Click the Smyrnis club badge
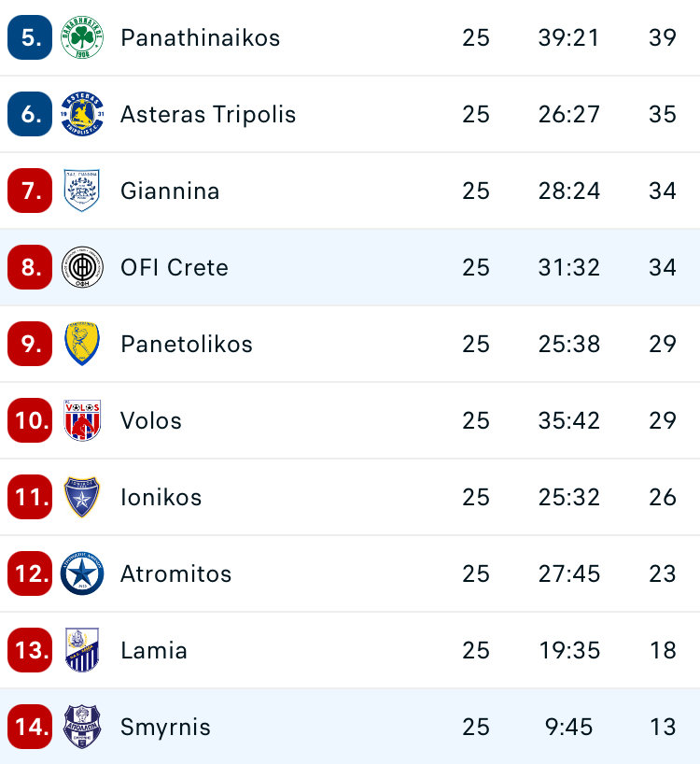700x764 pixels. (82, 728)
